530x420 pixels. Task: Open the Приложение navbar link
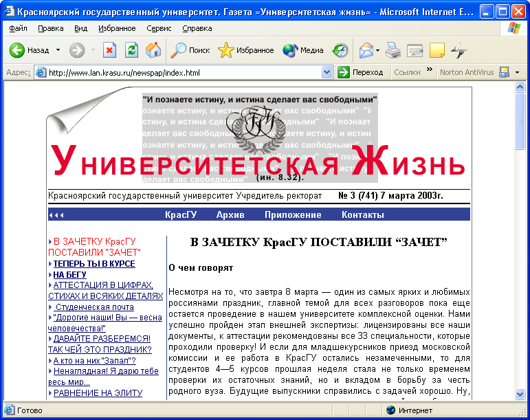tap(293, 215)
